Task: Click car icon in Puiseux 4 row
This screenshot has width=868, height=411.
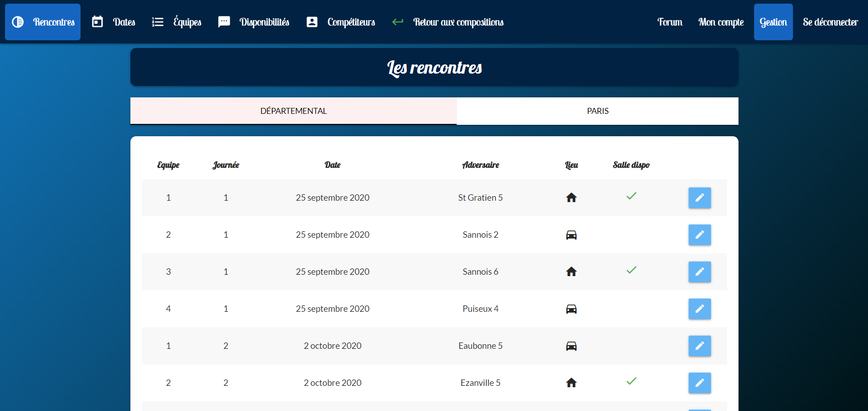Action: tap(571, 309)
